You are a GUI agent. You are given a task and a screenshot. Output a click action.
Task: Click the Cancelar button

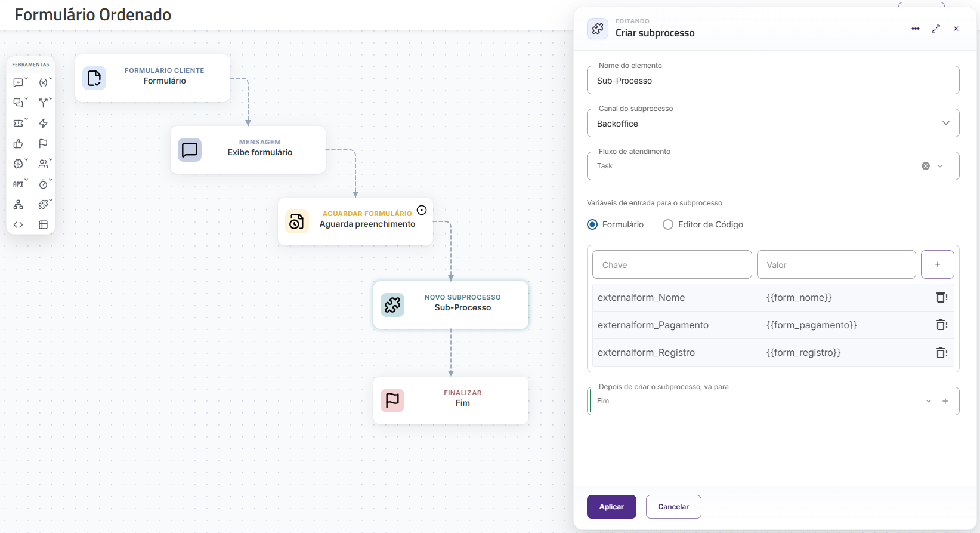[673, 507]
